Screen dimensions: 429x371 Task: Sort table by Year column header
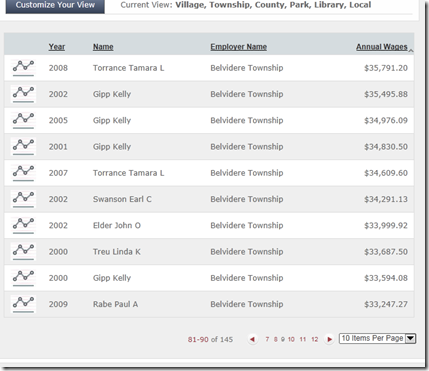[x=57, y=47]
